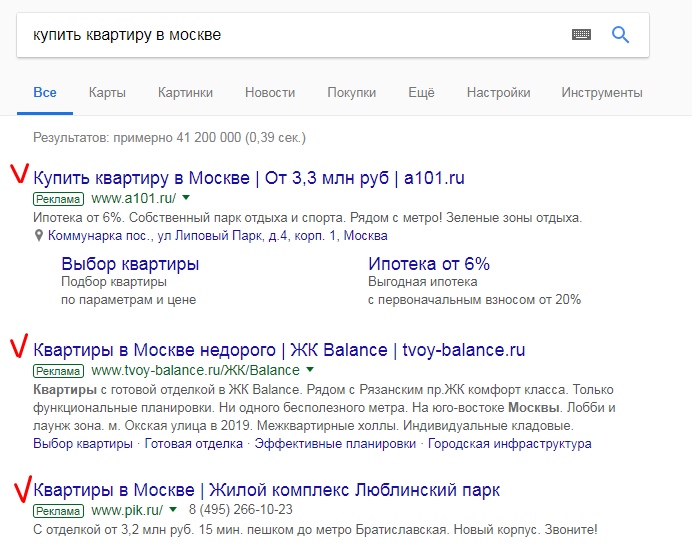This screenshot has height=559, width=692.
Task: Click the map pin icon by Коммунарка address
Action: click(39, 236)
